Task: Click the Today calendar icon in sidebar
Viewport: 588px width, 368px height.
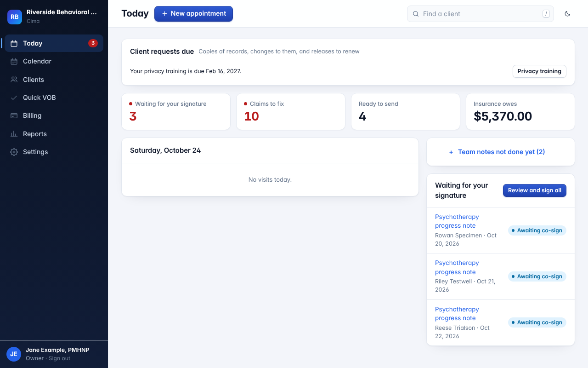Action: (x=14, y=43)
